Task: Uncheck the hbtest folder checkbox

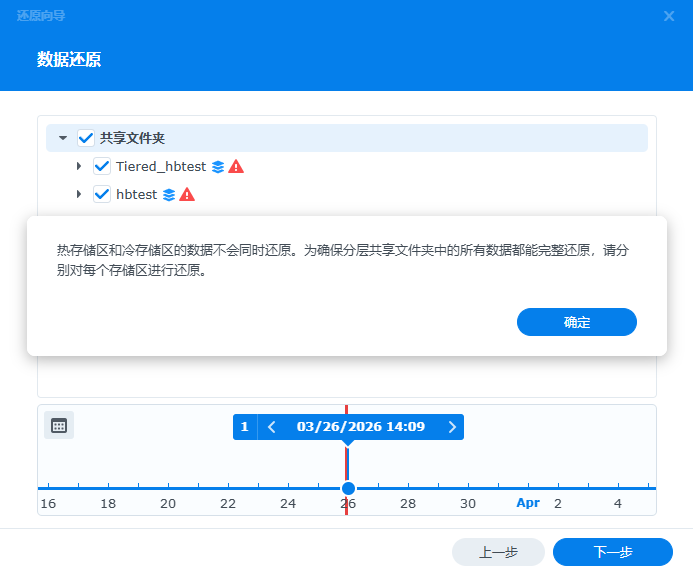Action: point(101,194)
